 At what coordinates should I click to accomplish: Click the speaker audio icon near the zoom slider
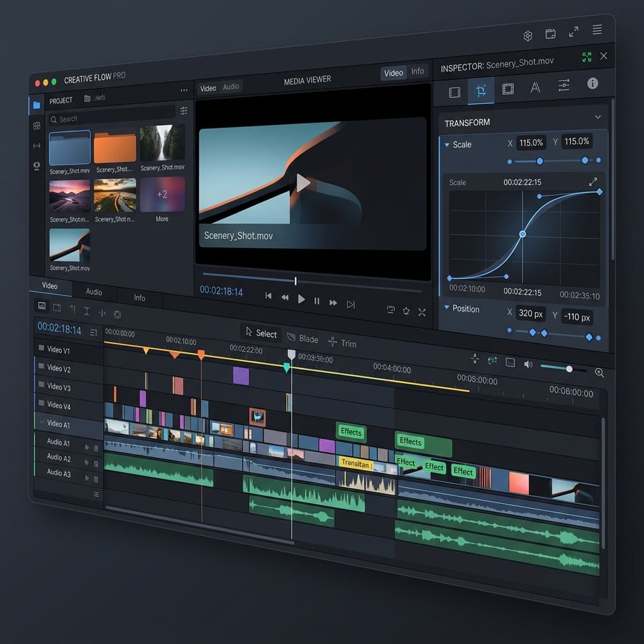click(x=528, y=364)
